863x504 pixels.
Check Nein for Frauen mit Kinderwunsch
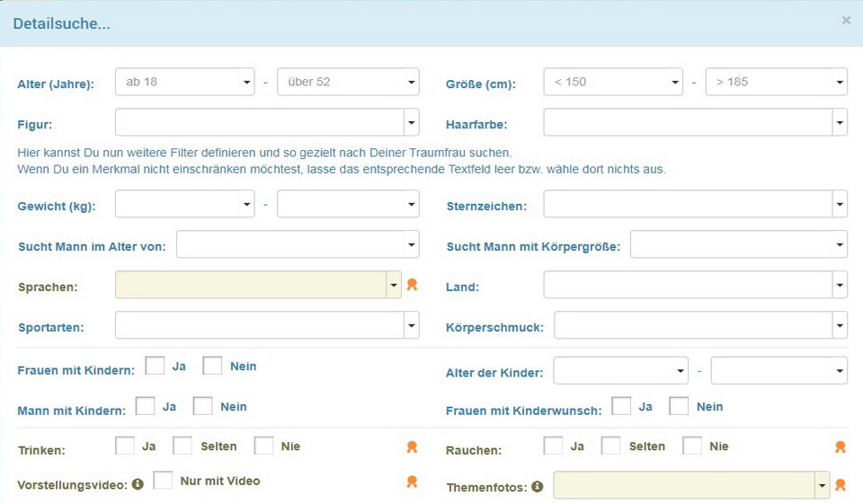679,406
